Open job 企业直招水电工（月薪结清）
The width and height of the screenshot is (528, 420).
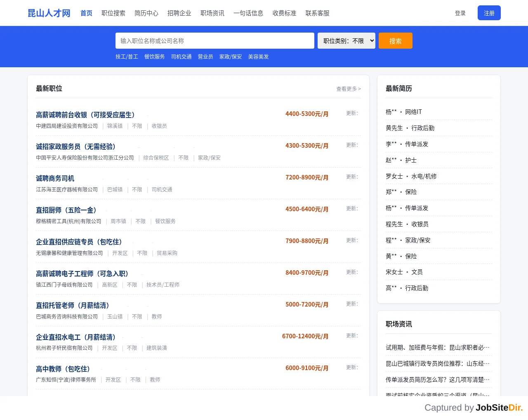tap(75, 337)
